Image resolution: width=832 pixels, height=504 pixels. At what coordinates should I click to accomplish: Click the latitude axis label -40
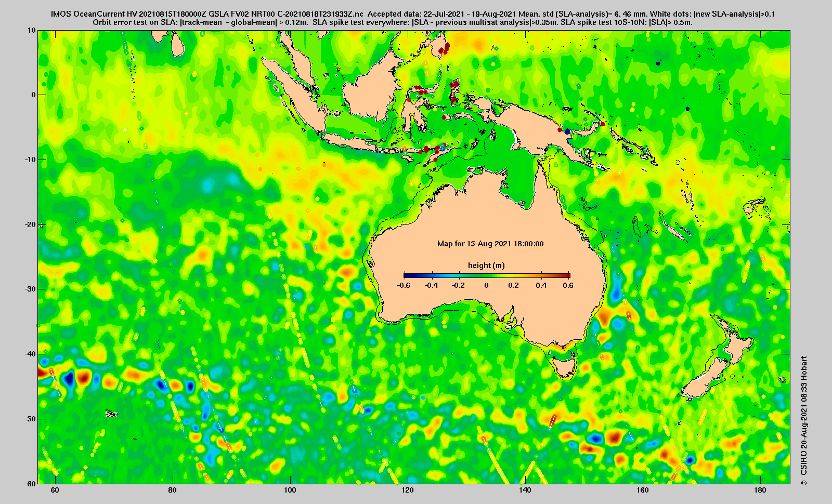click(31, 354)
